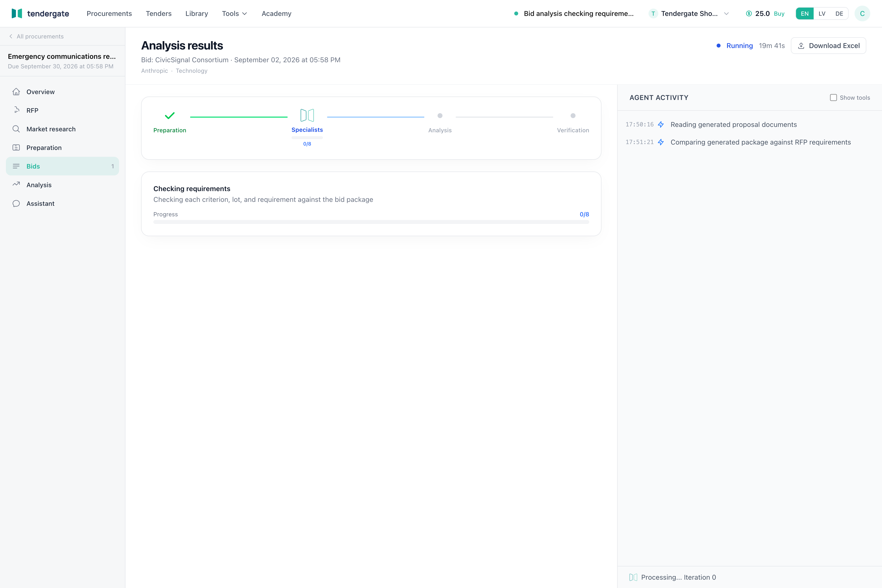882x588 pixels.
Task: Switch language to LV
Action: click(822, 13)
